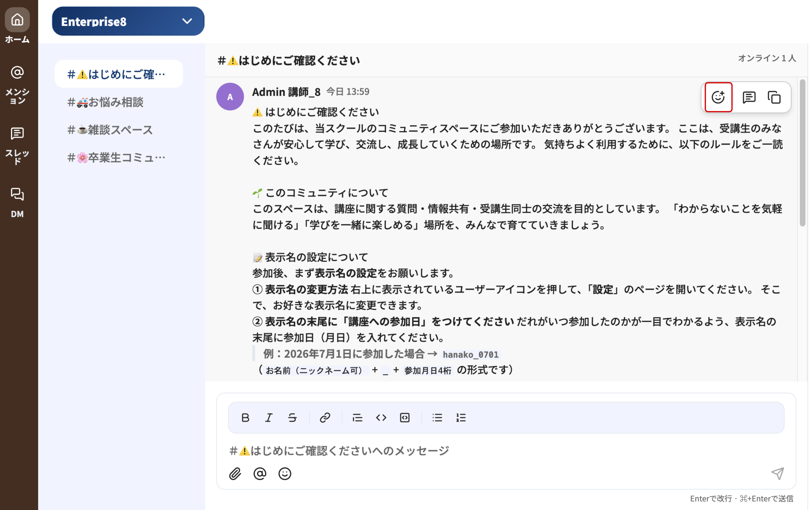The width and height of the screenshot is (812, 510).
Task: Toggle bold formatting in composer
Action: [x=245, y=418]
